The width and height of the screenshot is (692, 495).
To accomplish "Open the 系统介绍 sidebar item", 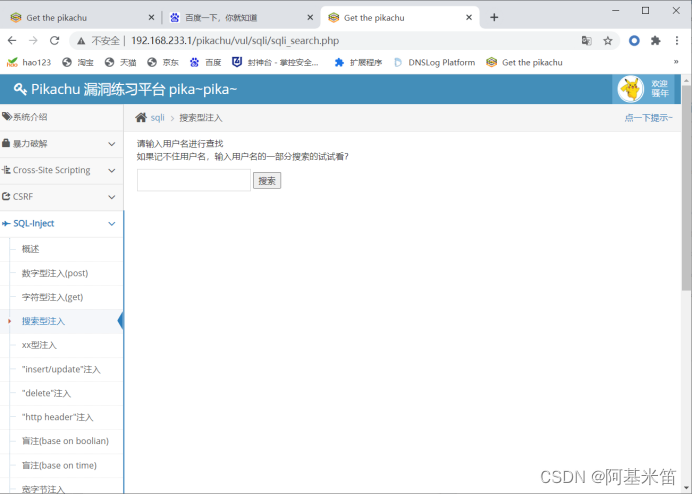I will tap(62, 117).
